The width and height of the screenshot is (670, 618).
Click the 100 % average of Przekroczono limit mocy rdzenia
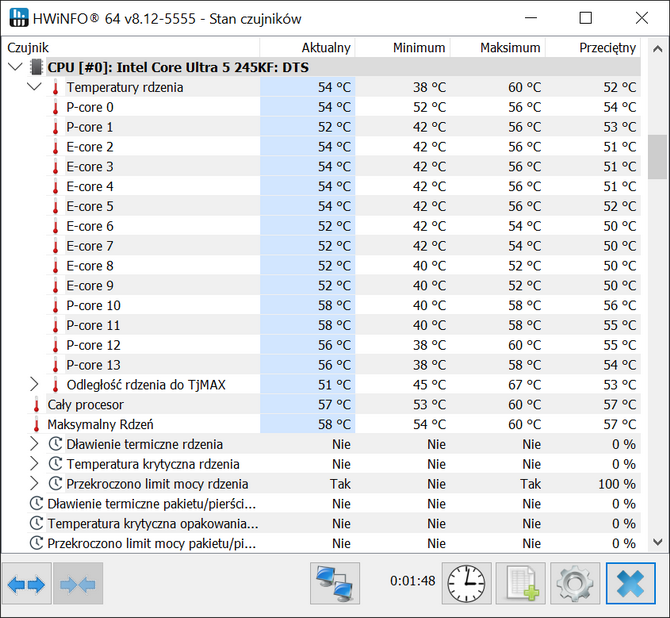point(617,484)
